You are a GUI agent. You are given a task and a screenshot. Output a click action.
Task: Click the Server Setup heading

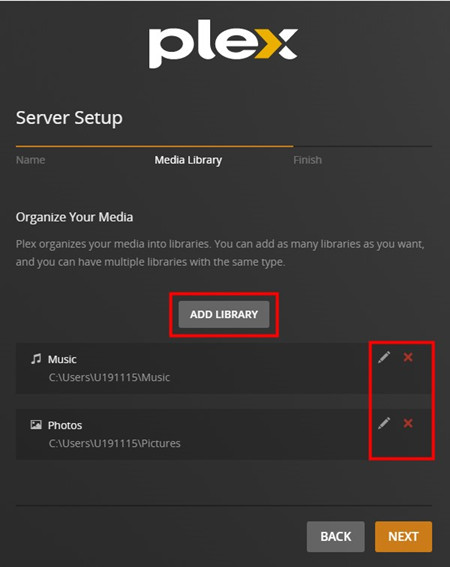coord(69,118)
